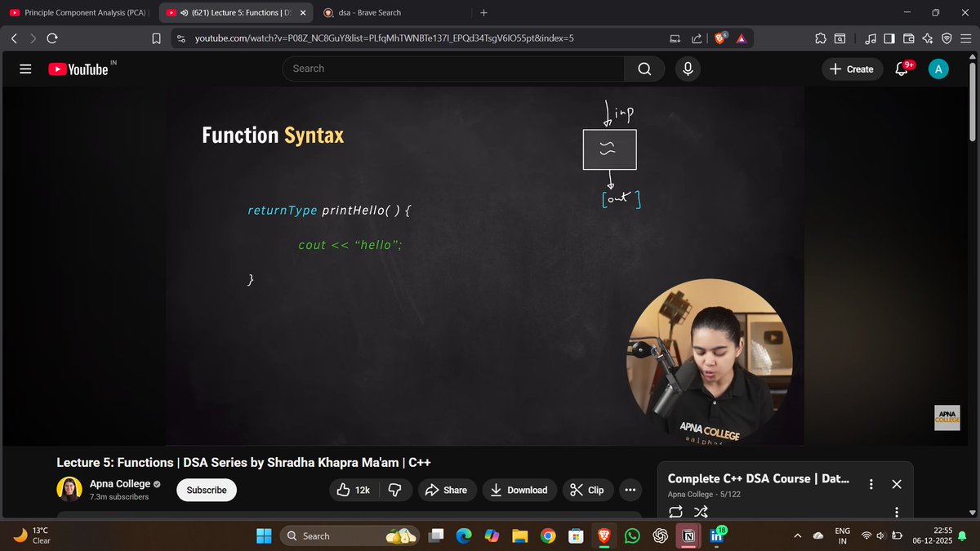Open Brave Wallet icon
The height and width of the screenshot is (551, 980).
[x=908, y=38]
